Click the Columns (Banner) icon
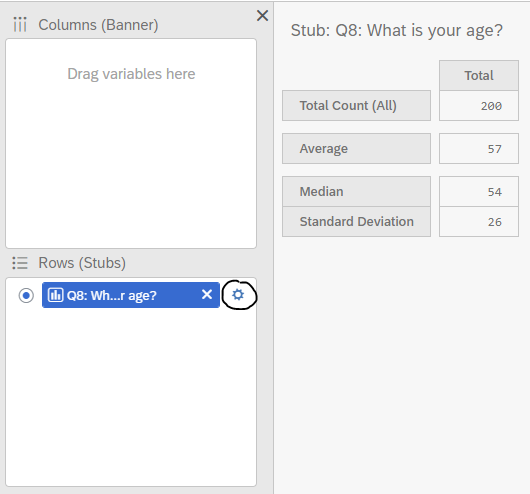 (20, 25)
